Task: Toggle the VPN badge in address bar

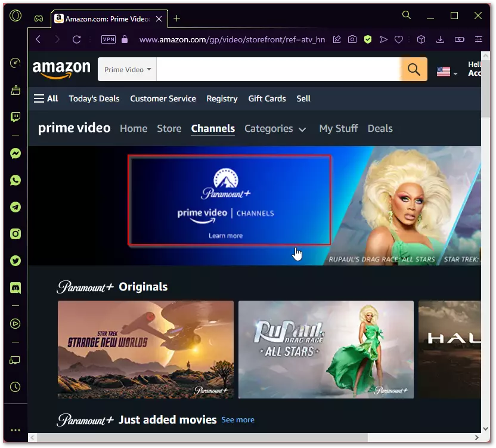Action: pos(108,39)
